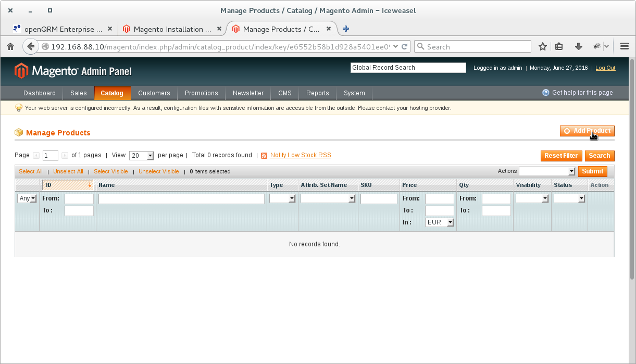The image size is (636, 364).
Task: Open the URL history dropdown arrow
Action: [x=396, y=46]
